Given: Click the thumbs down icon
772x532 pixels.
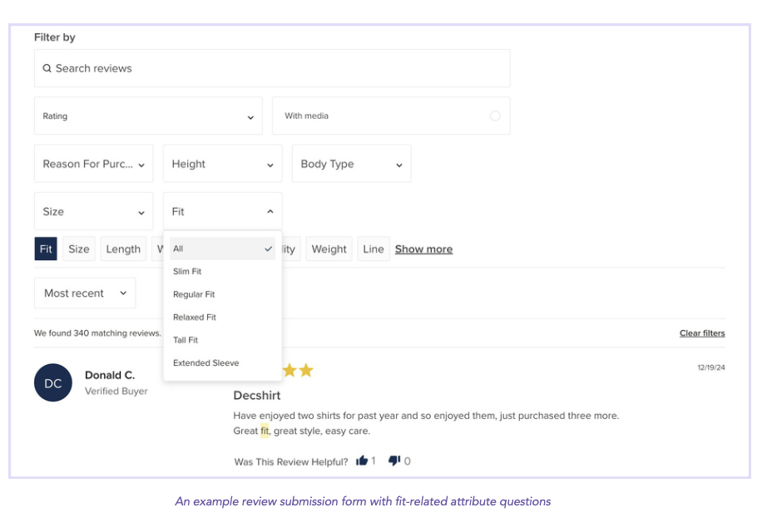Looking at the screenshot, I should click(x=394, y=461).
